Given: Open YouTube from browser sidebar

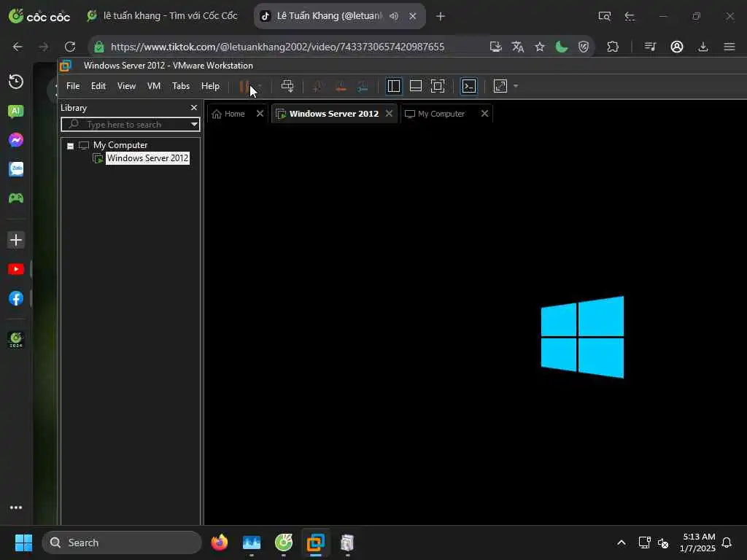Looking at the screenshot, I should tap(16, 269).
